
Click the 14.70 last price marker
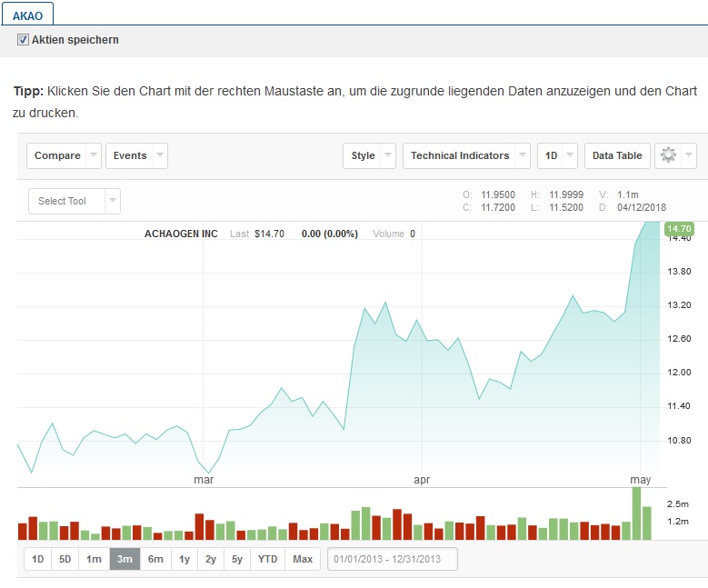[680, 229]
